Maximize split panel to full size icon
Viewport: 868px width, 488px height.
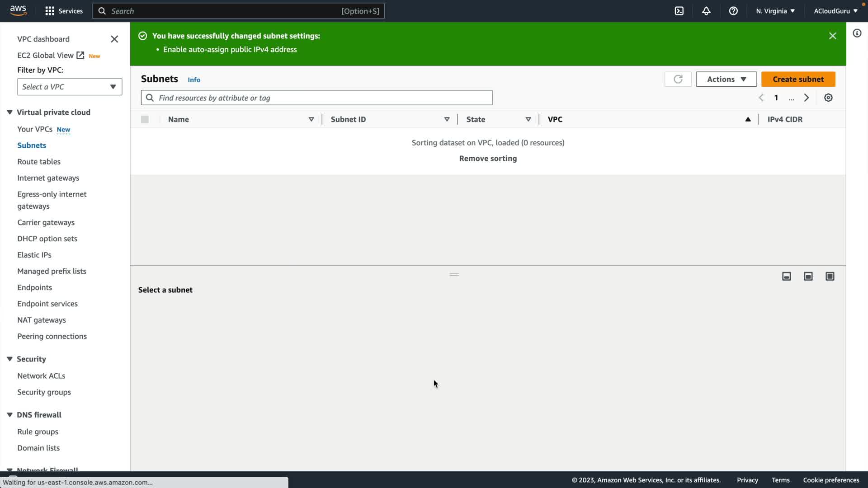point(830,276)
